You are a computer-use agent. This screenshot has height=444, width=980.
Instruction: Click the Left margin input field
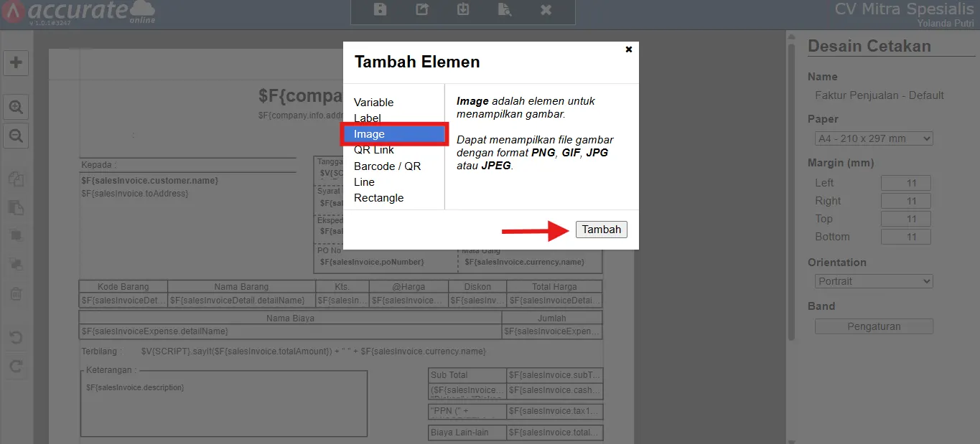pyautogui.click(x=905, y=183)
